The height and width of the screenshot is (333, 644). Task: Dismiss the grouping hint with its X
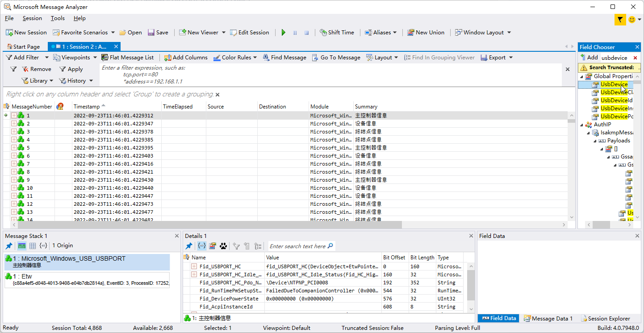pyautogui.click(x=217, y=95)
